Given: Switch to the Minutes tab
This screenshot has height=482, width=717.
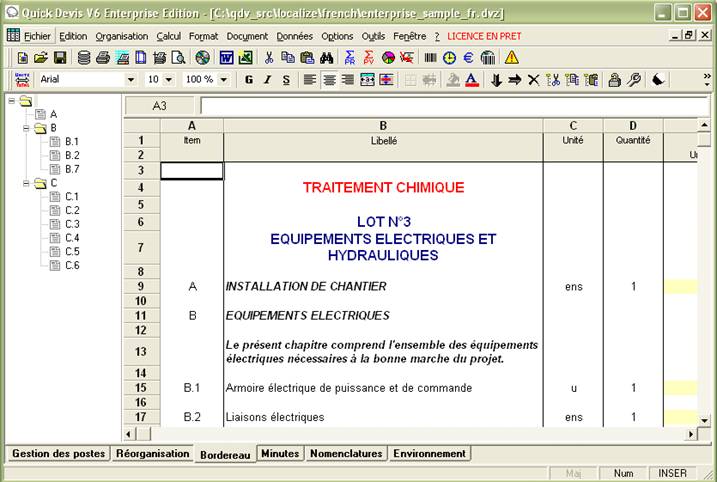Looking at the screenshot, I should coord(280,454).
